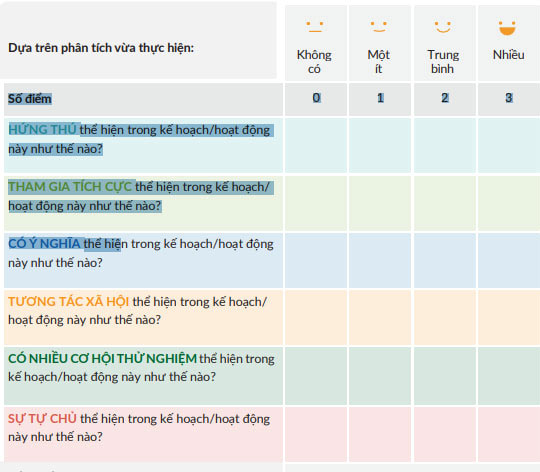
Task: Click the 'HỨNG THÚ' question text
Action: pos(141,139)
